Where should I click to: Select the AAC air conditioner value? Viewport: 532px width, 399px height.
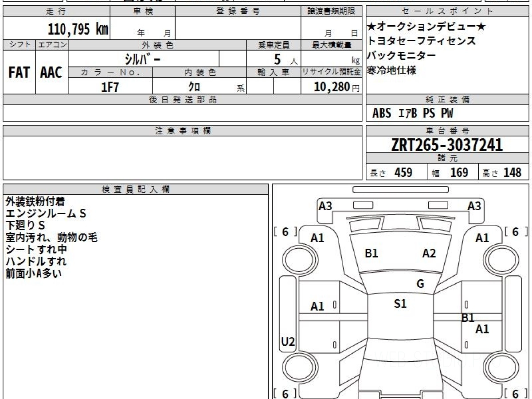[x=51, y=72]
